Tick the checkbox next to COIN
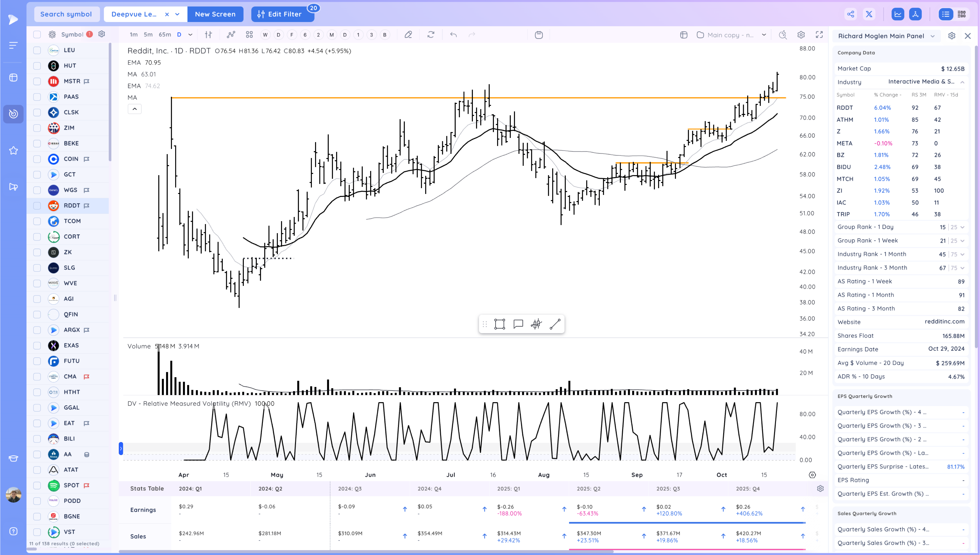The image size is (980, 555). (x=37, y=159)
